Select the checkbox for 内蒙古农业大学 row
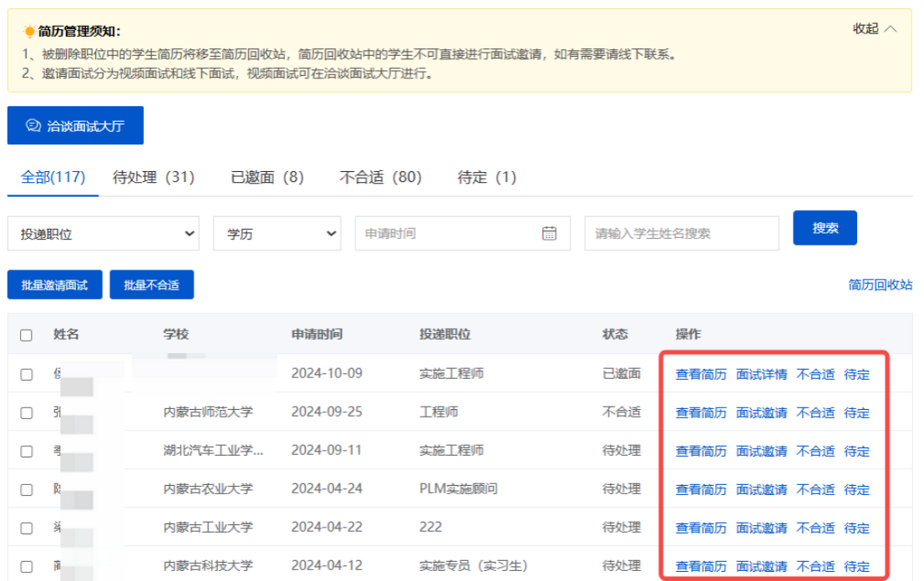Viewport: 924px width, 581px height. (x=27, y=489)
